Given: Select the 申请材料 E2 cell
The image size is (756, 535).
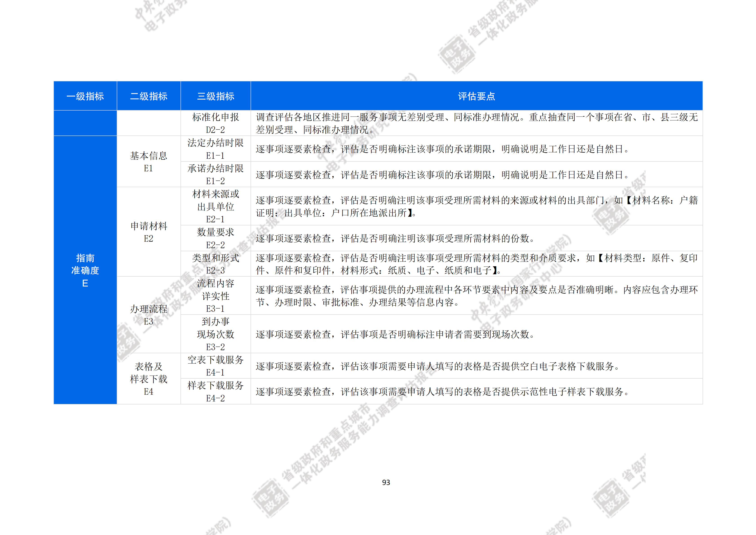Looking at the screenshot, I should point(149,232).
